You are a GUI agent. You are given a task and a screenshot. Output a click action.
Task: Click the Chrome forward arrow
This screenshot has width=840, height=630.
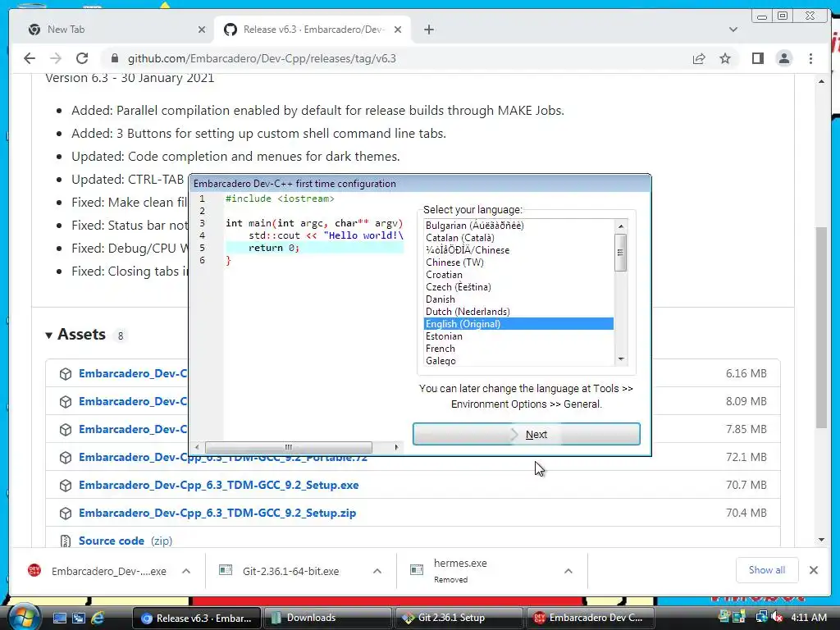(x=55, y=58)
